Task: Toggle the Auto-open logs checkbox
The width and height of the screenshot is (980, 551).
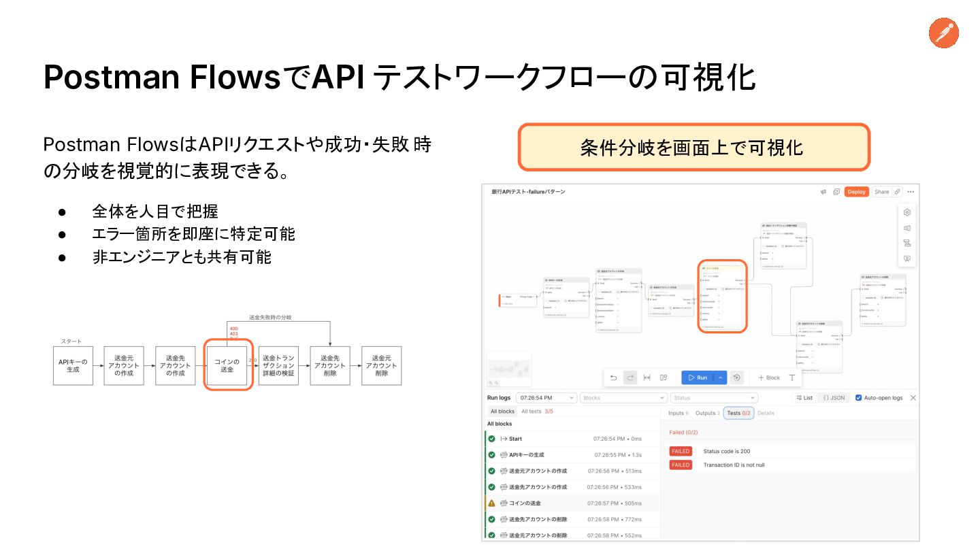Action: [x=858, y=397]
